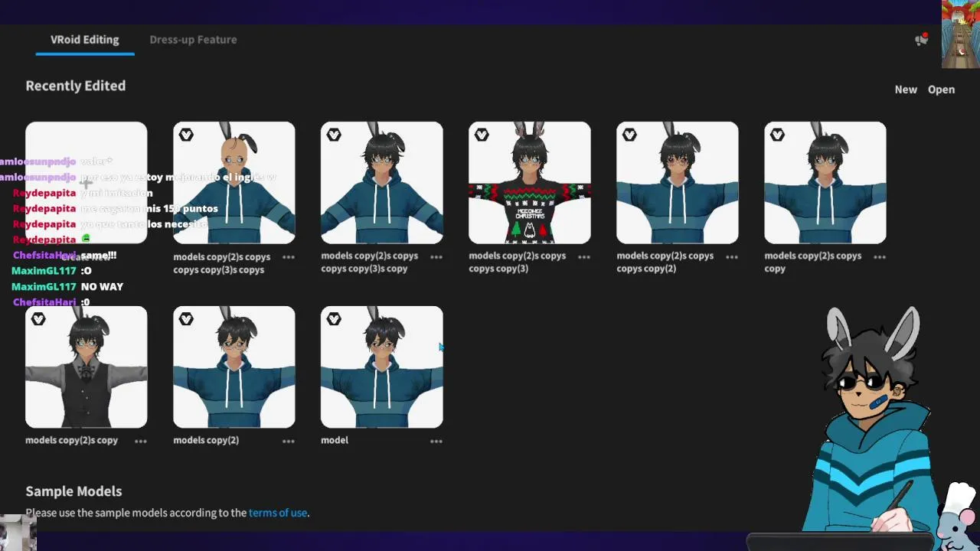
Task: Click VRoid badge on 'models copy(2)s copys copy' card
Action: (x=777, y=135)
